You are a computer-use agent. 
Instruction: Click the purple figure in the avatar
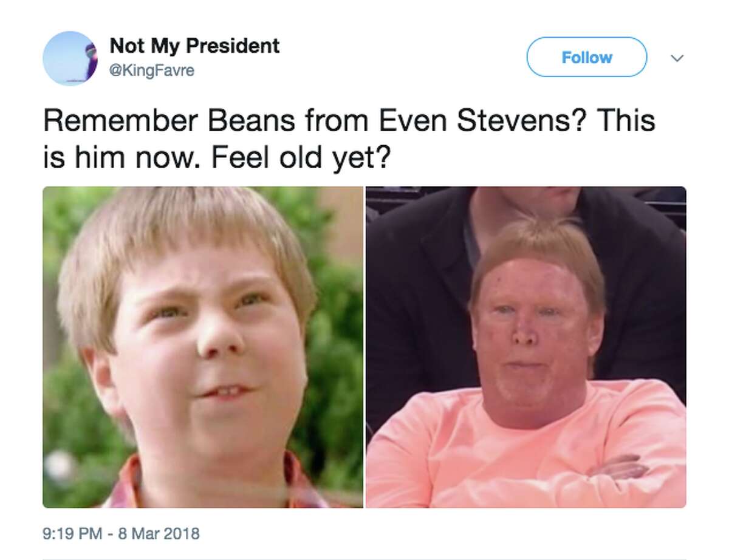[x=91, y=56]
